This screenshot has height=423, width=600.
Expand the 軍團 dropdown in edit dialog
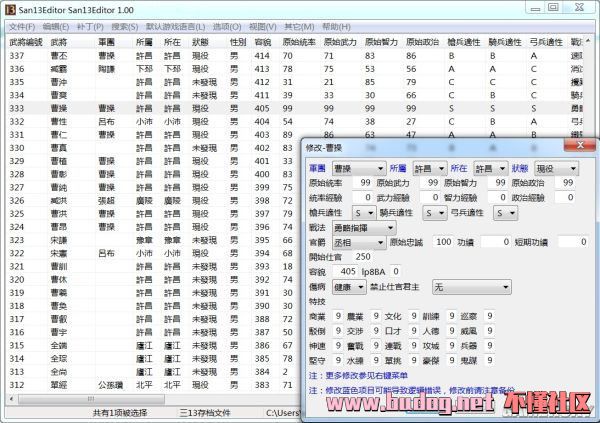tap(381, 169)
